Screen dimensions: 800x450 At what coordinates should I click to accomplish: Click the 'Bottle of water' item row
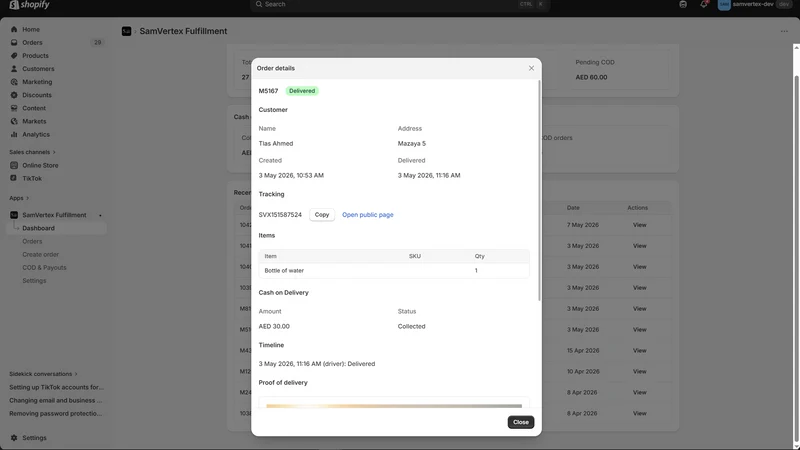click(x=394, y=271)
